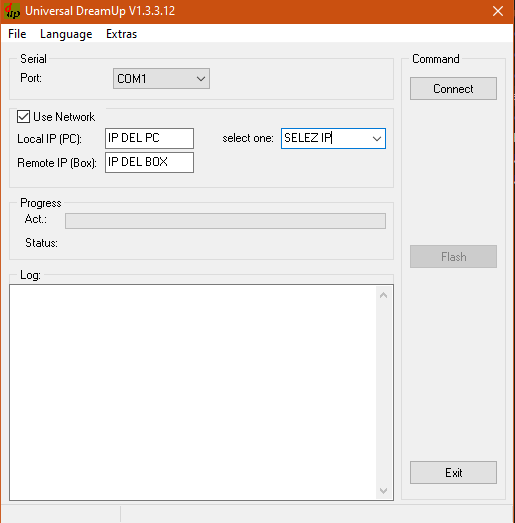Click the DreamUp app icon in title bar
515x523 pixels.
click(x=12, y=11)
